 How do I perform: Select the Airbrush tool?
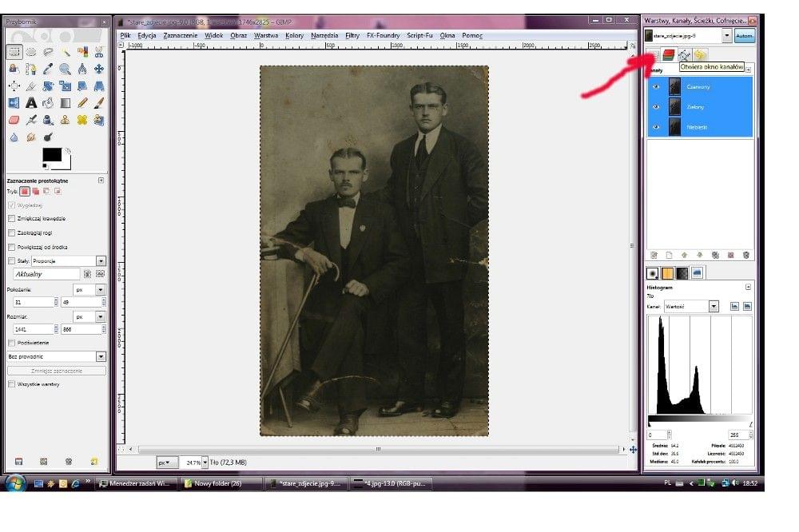(x=31, y=120)
